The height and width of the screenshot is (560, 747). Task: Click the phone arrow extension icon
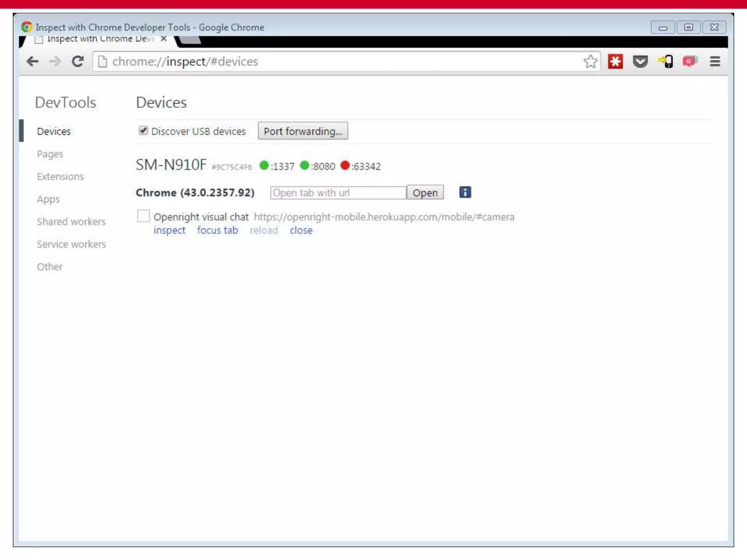666,61
